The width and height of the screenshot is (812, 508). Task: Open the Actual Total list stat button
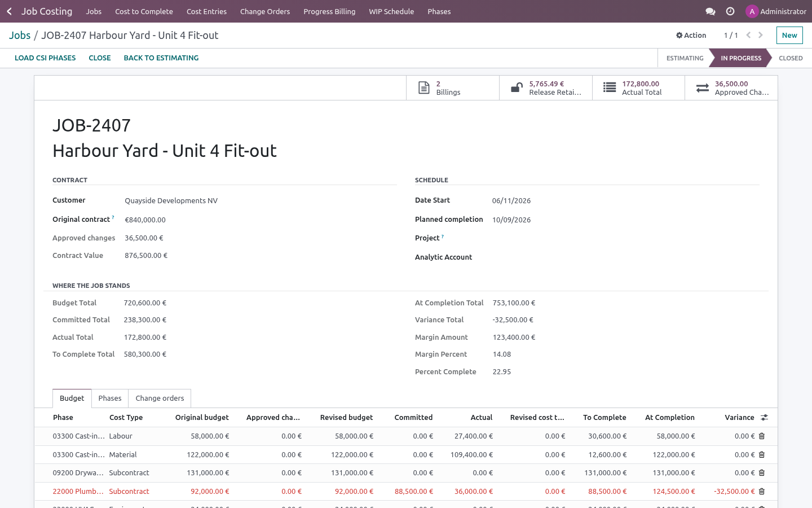click(x=638, y=88)
